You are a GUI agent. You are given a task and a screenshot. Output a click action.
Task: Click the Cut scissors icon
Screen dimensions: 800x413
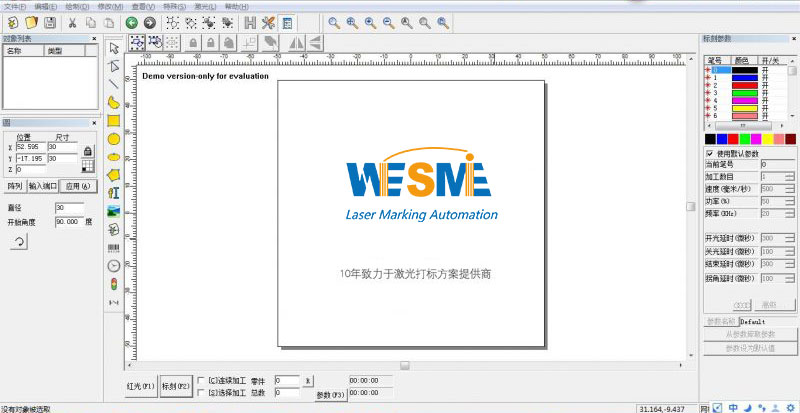point(73,22)
